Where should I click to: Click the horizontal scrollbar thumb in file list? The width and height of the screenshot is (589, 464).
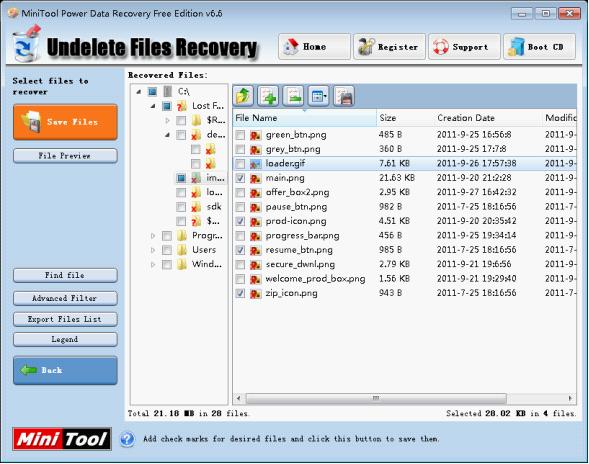pos(376,398)
